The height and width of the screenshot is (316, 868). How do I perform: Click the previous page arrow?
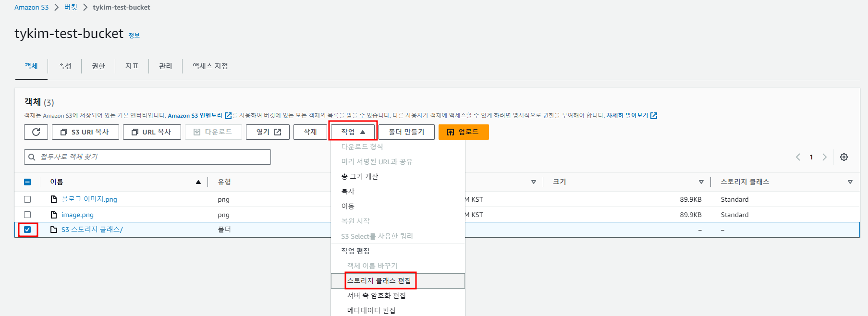(x=798, y=157)
